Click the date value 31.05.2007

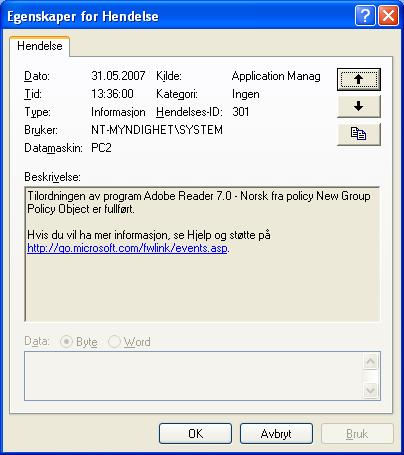tap(118, 76)
